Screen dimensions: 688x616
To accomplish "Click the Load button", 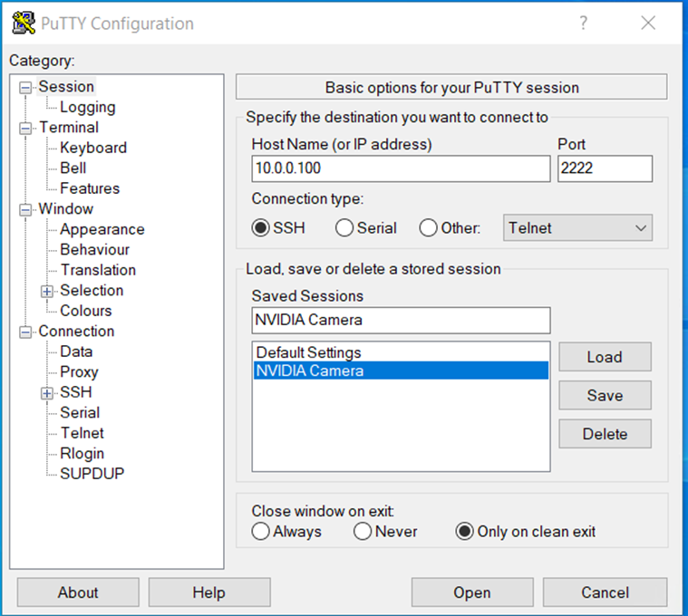I will click(x=606, y=357).
